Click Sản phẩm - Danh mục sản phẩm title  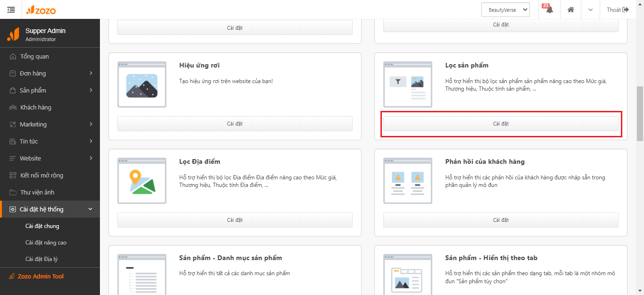pyautogui.click(x=231, y=258)
